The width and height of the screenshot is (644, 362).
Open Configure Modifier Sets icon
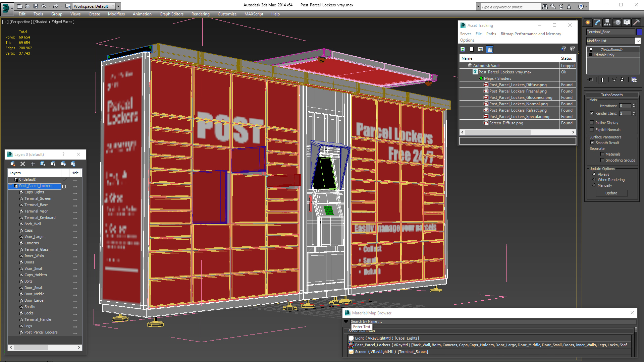pyautogui.click(x=634, y=80)
